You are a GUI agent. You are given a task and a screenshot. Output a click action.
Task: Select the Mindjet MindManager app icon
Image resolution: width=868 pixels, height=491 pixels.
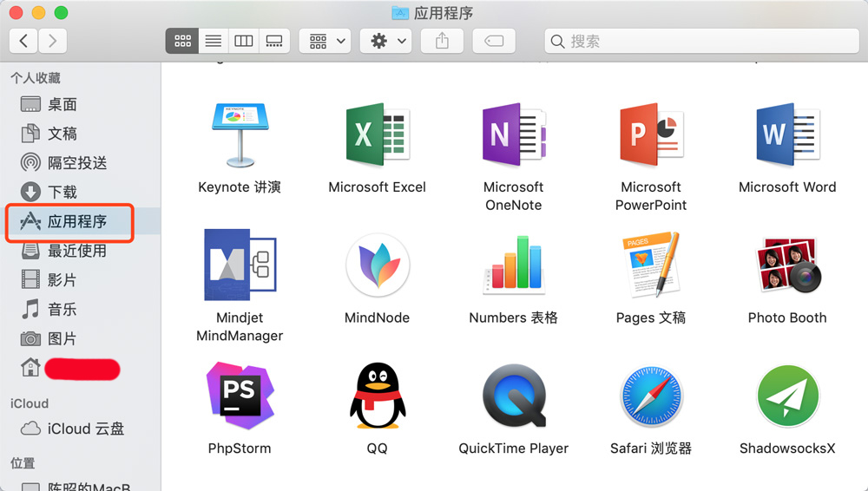(240, 265)
